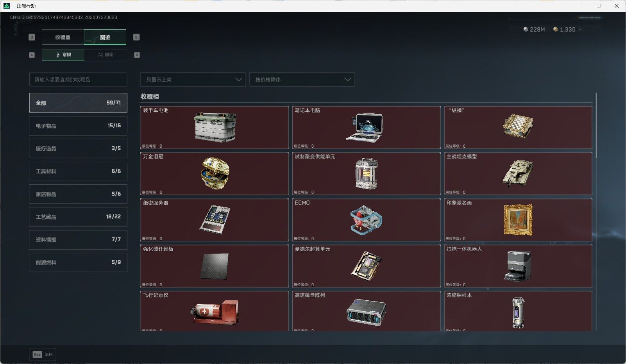
Task: Select the 万金泪冠 jeweled egg icon
Action: pos(215,173)
